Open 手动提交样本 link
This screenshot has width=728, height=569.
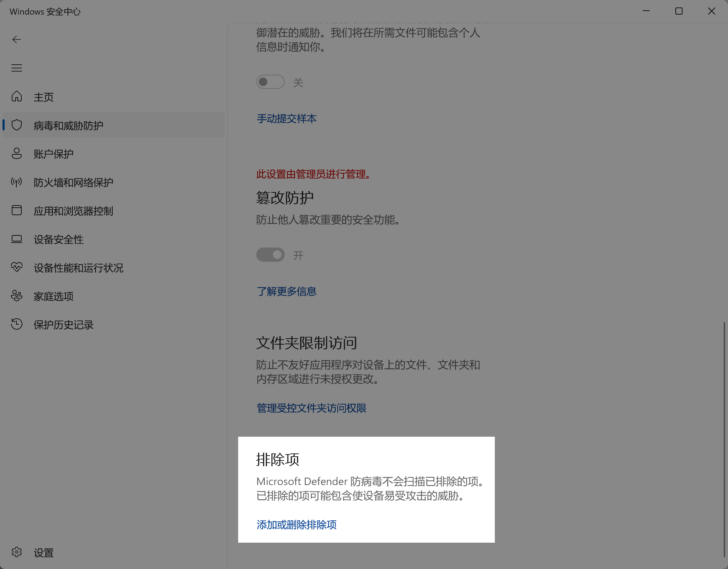click(x=287, y=119)
